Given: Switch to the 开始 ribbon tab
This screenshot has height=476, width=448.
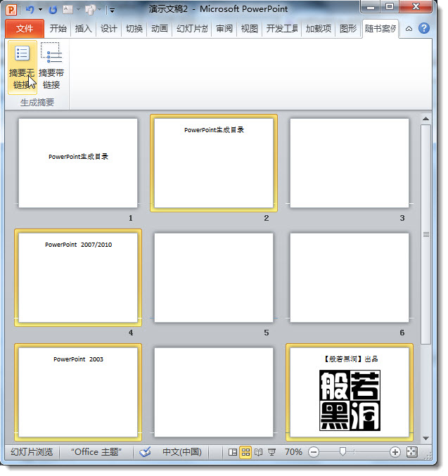Looking at the screenshot, I should (x=58, y=29).
